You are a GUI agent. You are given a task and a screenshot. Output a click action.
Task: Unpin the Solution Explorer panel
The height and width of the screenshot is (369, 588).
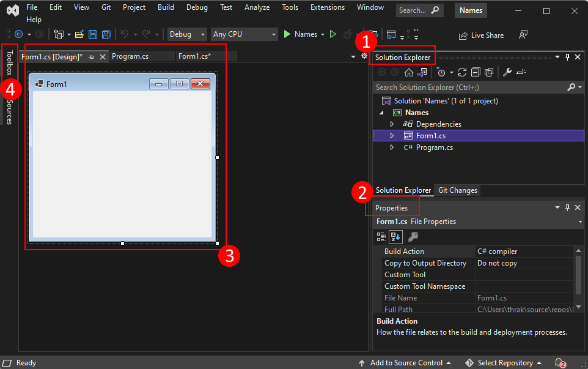[567, 57]
